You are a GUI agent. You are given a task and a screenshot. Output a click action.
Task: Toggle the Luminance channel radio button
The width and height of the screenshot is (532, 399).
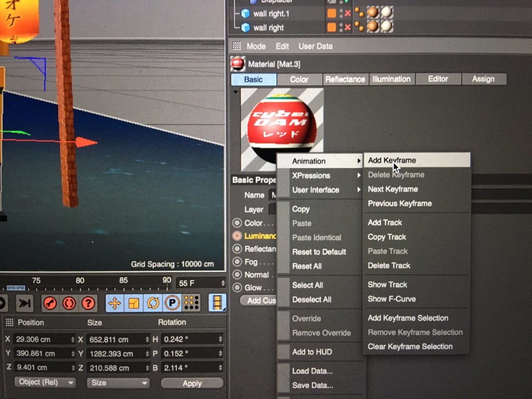(237, 236)
